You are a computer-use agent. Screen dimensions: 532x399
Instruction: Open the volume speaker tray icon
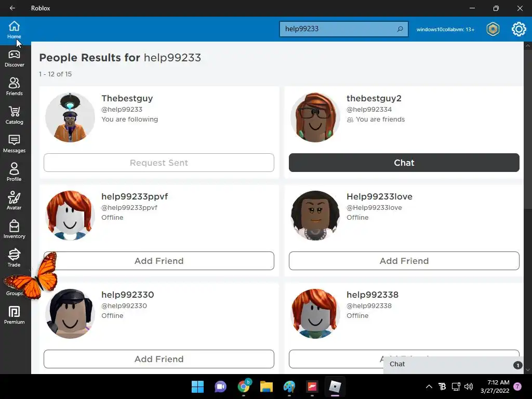469,387
